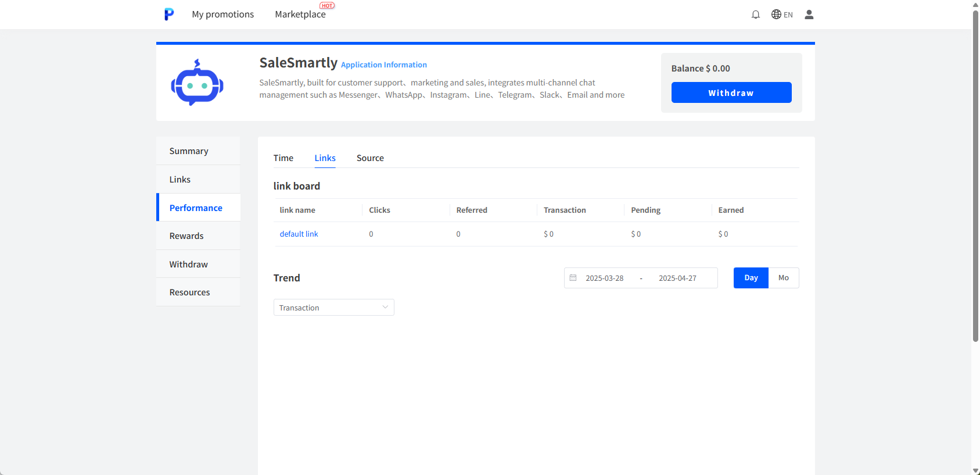Open Rewards in the sidebar
This screenshot has height=475, width=980.
click(x=186, y=236)
